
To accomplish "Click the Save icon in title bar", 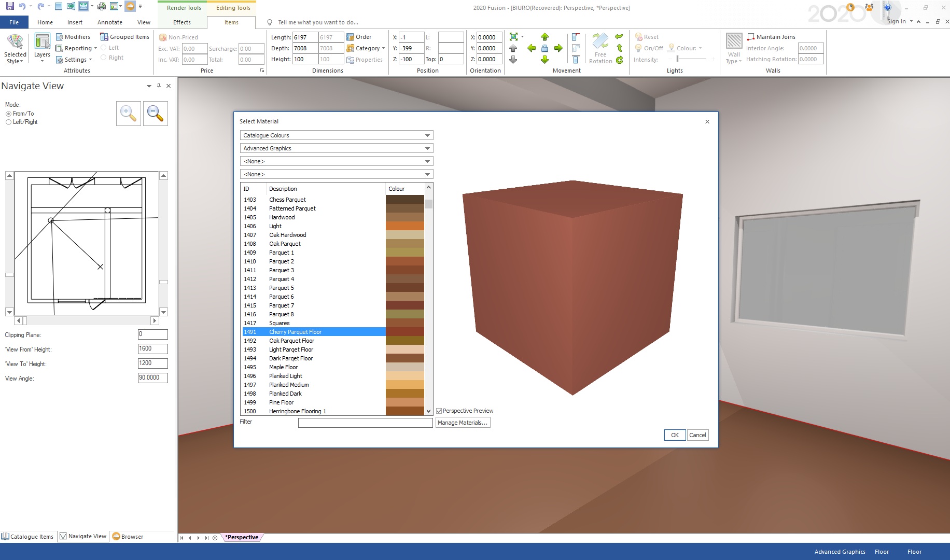I will tap(10, 7).
